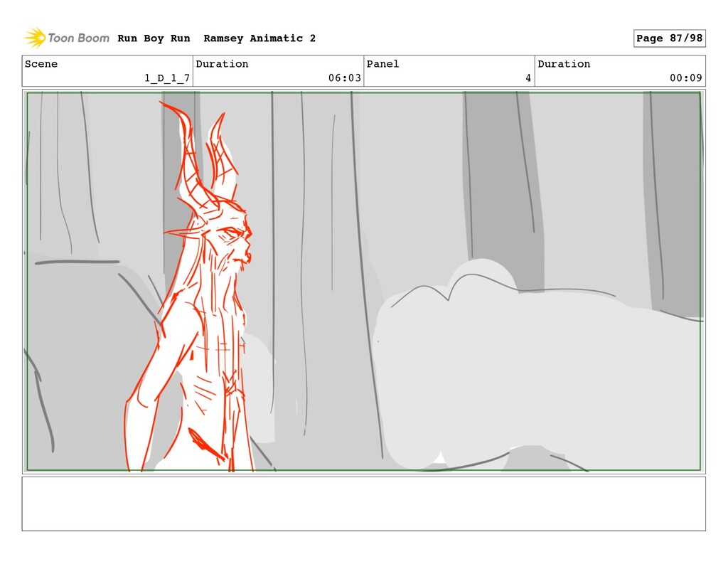This screenshot has width=728, height=564.
Task: Click the Toon Boom logo
Action: 67,38
